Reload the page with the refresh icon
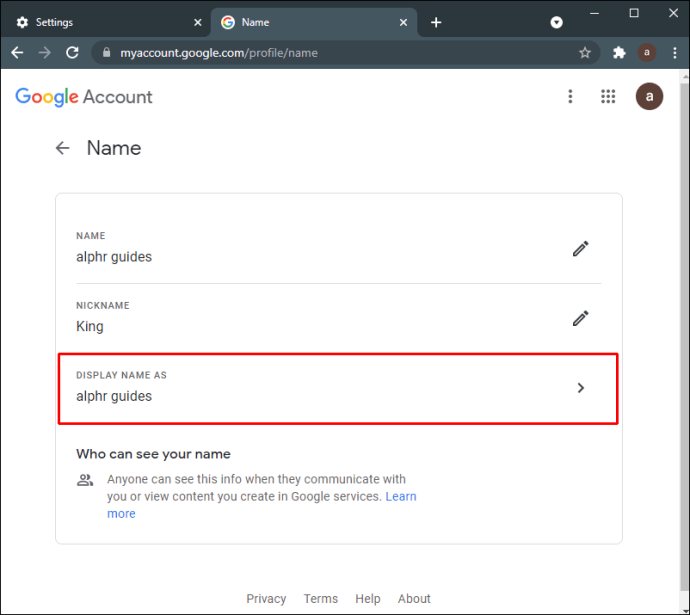 (72, 53)
